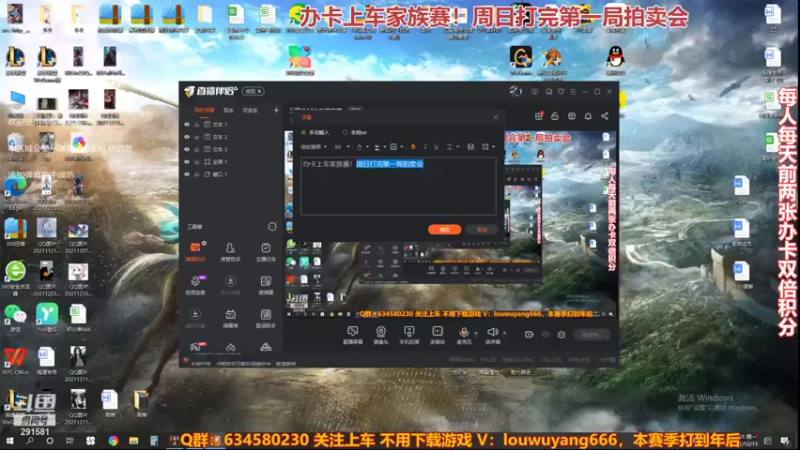Click the notification bell icon above preview

tap(588, 116)
